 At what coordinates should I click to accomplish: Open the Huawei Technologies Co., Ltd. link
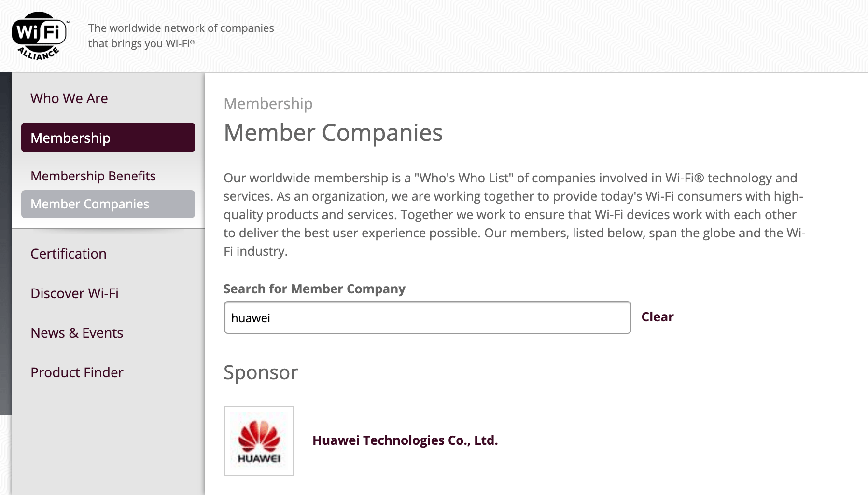(405, 440)
